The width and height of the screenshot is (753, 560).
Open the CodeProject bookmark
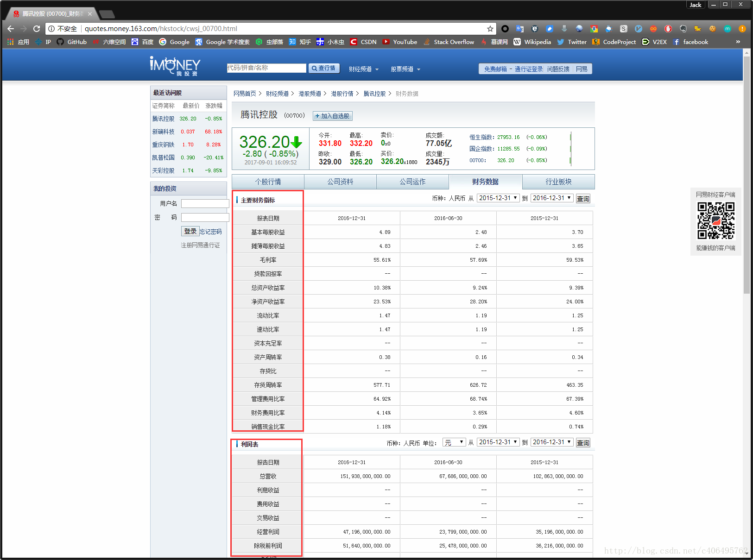(614, 42)
